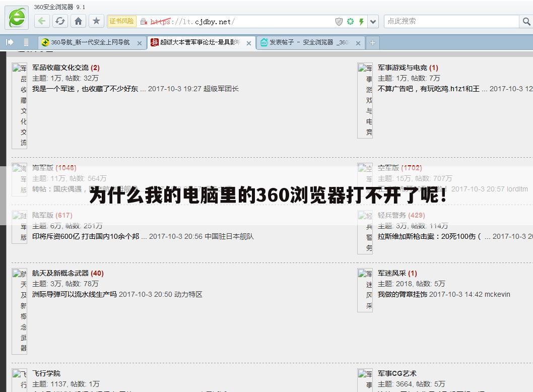Viewport: 533px width, 392px height.
Task: Close the 超级大本营军事论坛 tab
Action: [x=249, y=43]
